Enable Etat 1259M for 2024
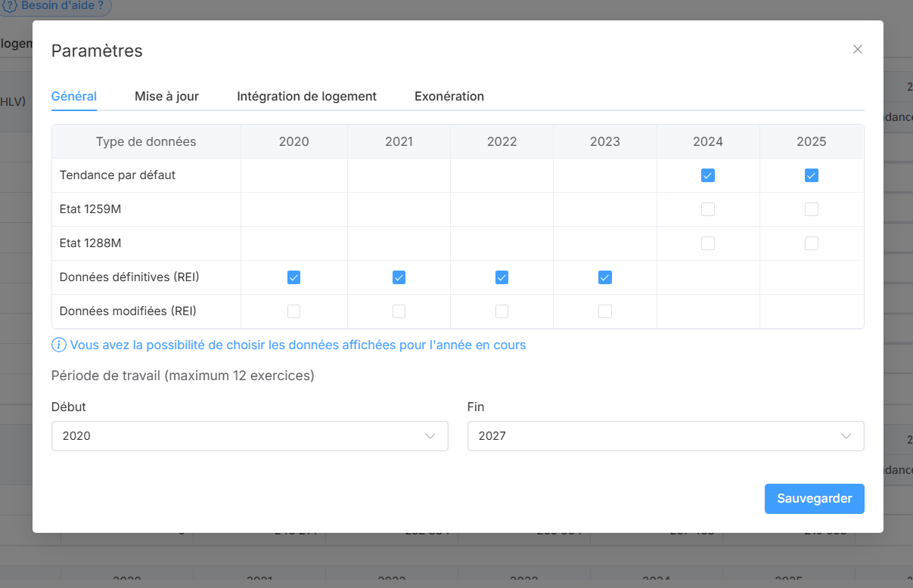Screen dimensions: 913x588 pyautogui.click(x=708, y=209)
